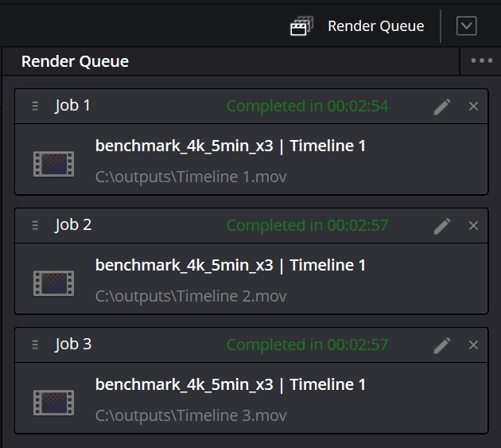
Task: Edit Job 3 with pencil icon
Action: click(x=442, y=345)
